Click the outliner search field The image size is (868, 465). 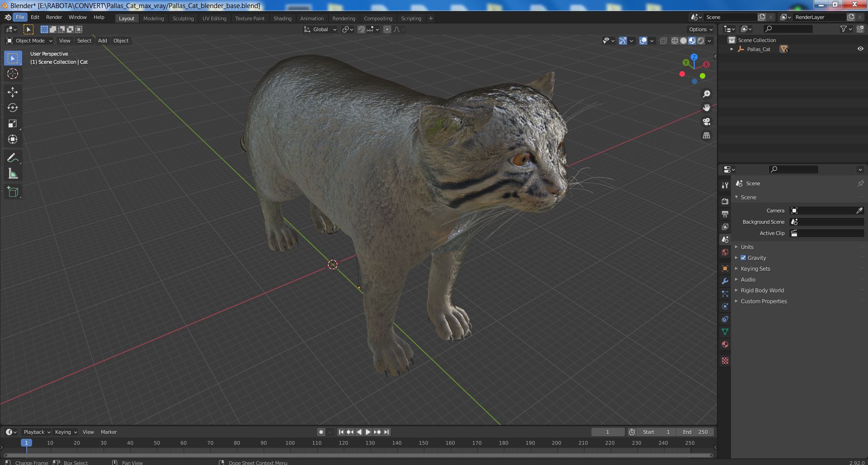(x=788, y=29)
